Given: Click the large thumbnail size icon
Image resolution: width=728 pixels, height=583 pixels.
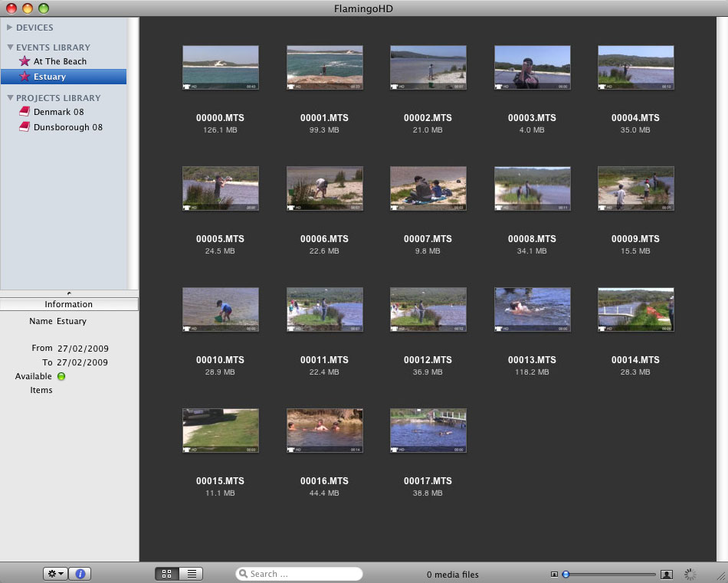Looking at the screenshot, I should pyautogui.click(x=666, y=574).
